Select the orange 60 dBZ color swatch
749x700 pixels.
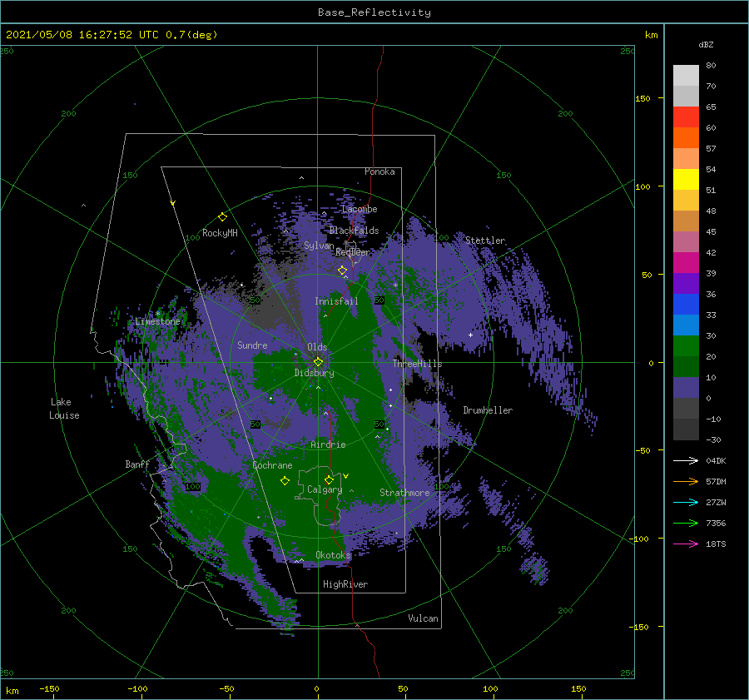(686, 137)
